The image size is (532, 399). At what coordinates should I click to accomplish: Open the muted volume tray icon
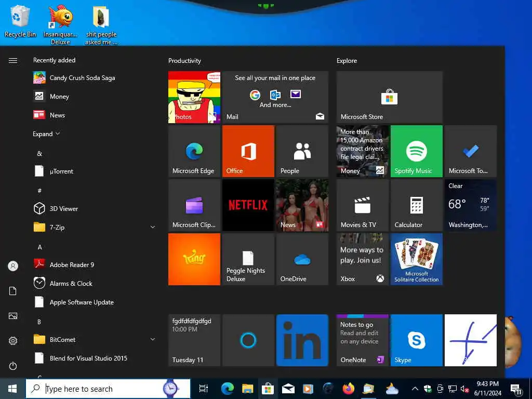pyautogui.click(x=464, y=389)
